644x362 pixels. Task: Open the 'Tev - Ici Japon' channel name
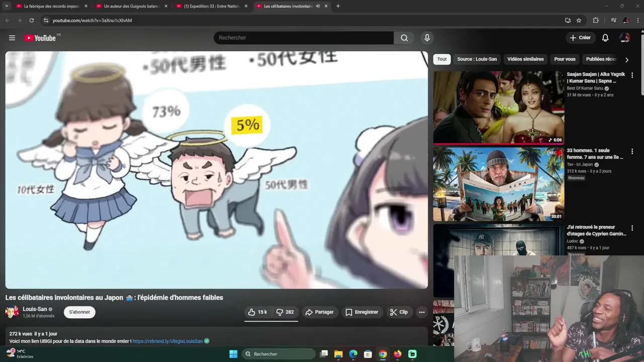click(x=580, y=164)
